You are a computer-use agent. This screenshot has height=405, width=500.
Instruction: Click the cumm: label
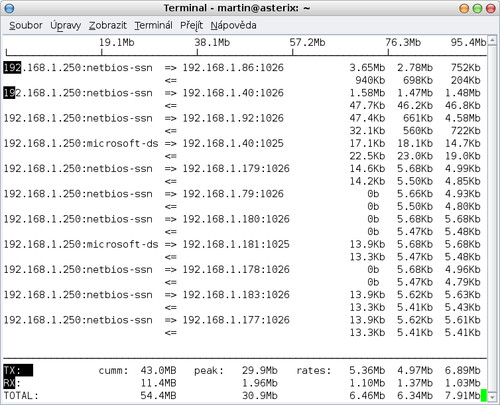tap(114, 371)
